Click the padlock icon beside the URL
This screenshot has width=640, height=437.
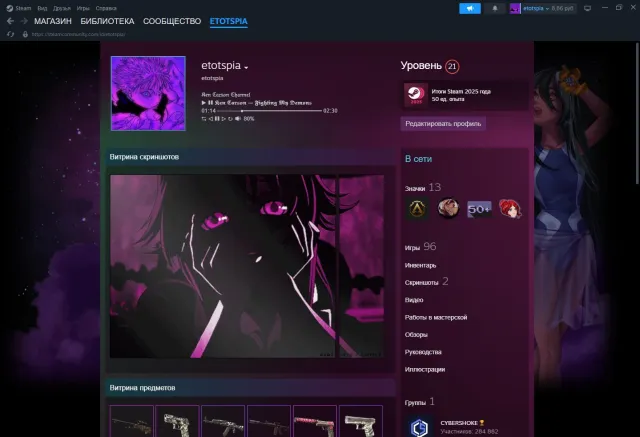(25, 34)
